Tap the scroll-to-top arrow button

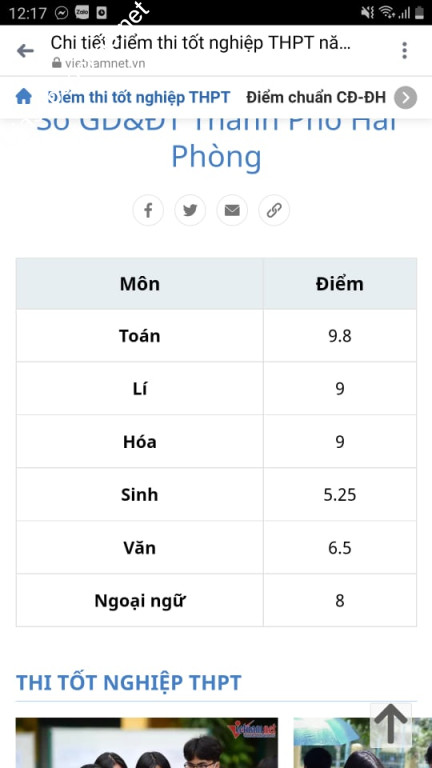pos(390,724)
